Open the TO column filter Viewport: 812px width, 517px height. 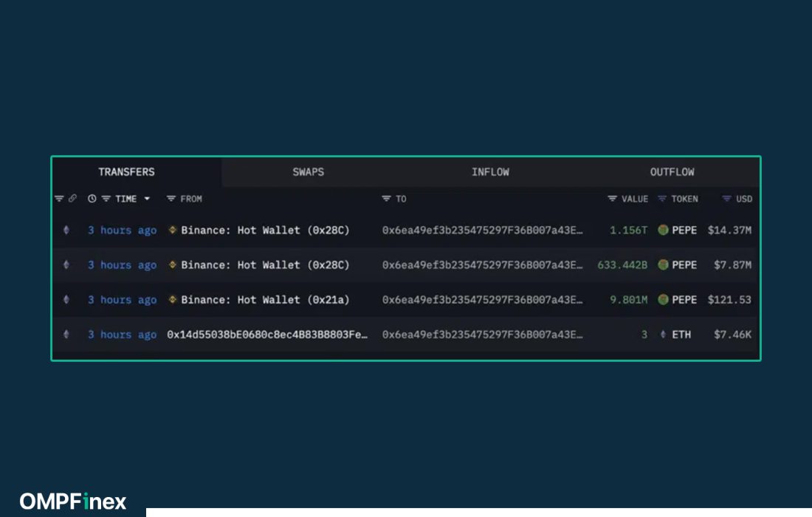point(386,199)
